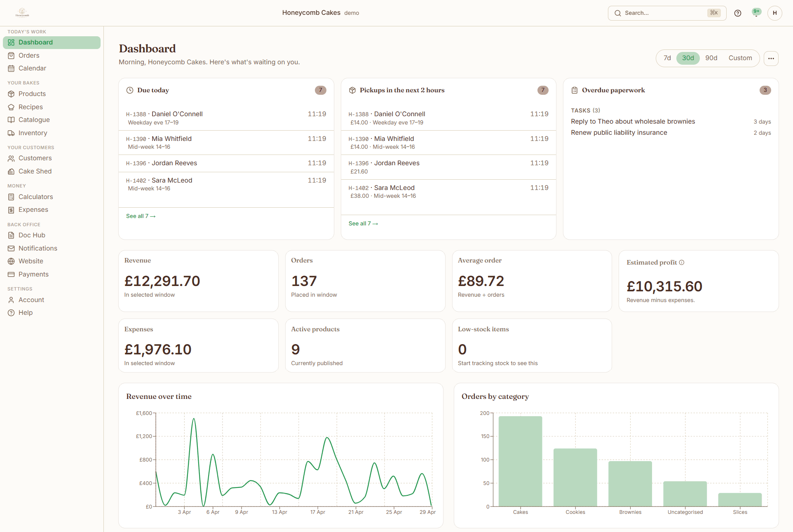Open Products page in sidebar
Viewport: 793px width, 532px height.
point(52,94)
